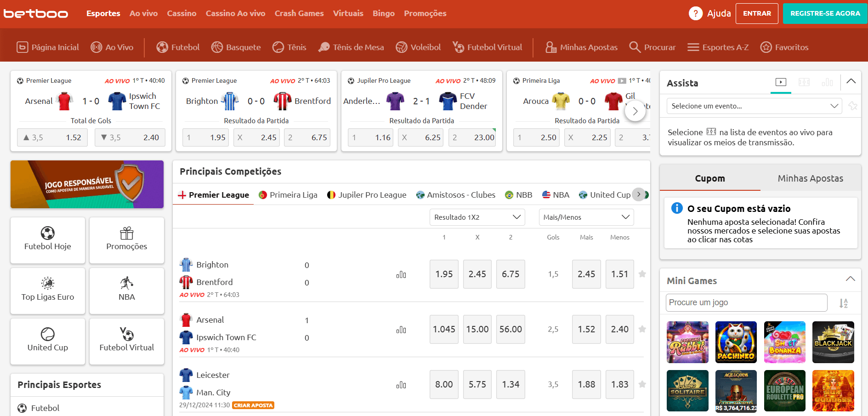Open the Blackjack mini game thumbnail
The width and height of the screenshot is (868, 416).
coord(833,342)
